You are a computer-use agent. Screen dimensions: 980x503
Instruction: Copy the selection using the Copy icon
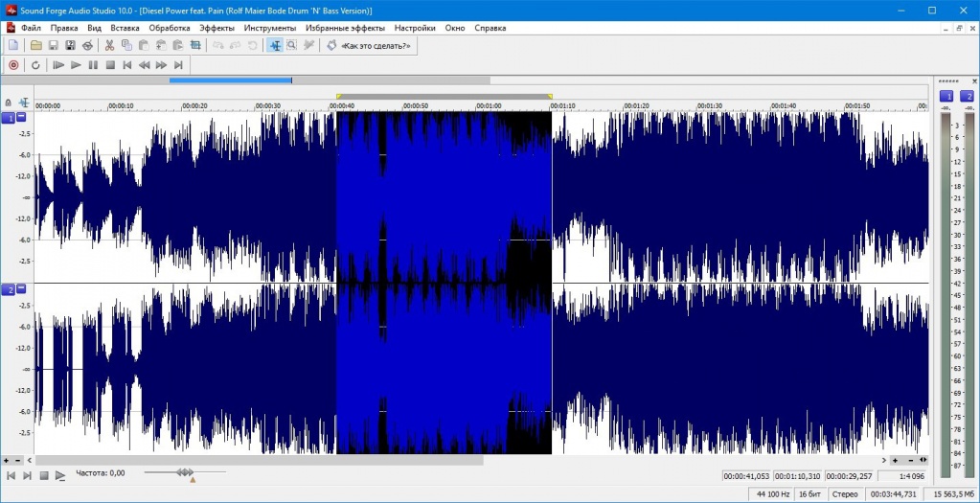tap(126, 45)
